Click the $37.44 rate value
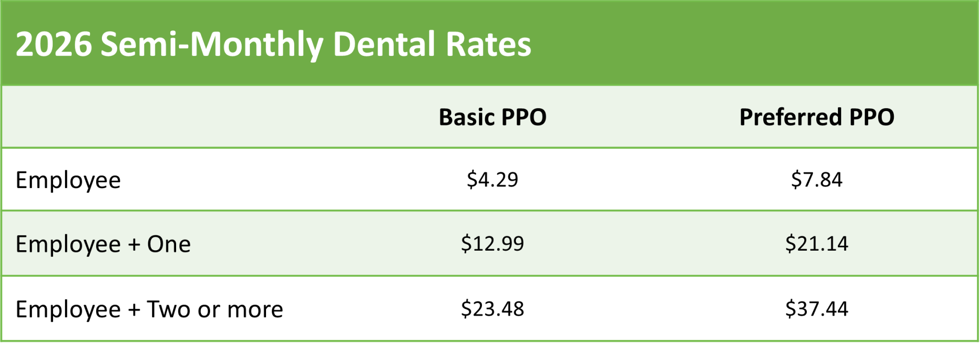This screenshot has height=343, width=980. pos(816,309)
